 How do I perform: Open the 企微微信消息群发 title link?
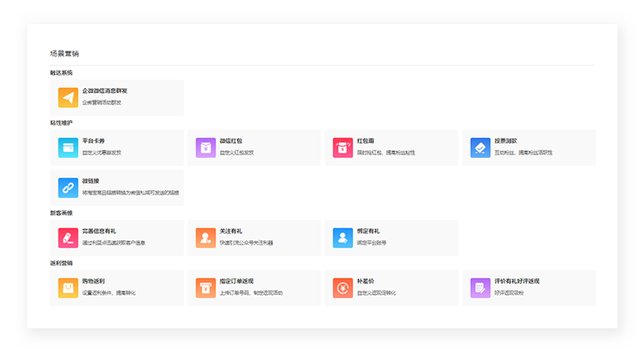pyautogui.click(x=105, y=91)
